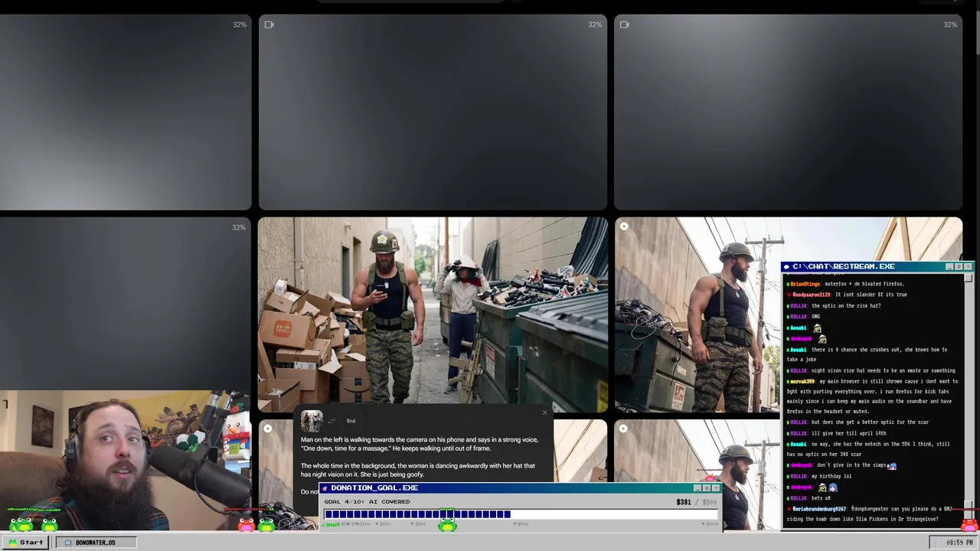Click the video camera icon on the middle generating tile

(x=269, y=24)
